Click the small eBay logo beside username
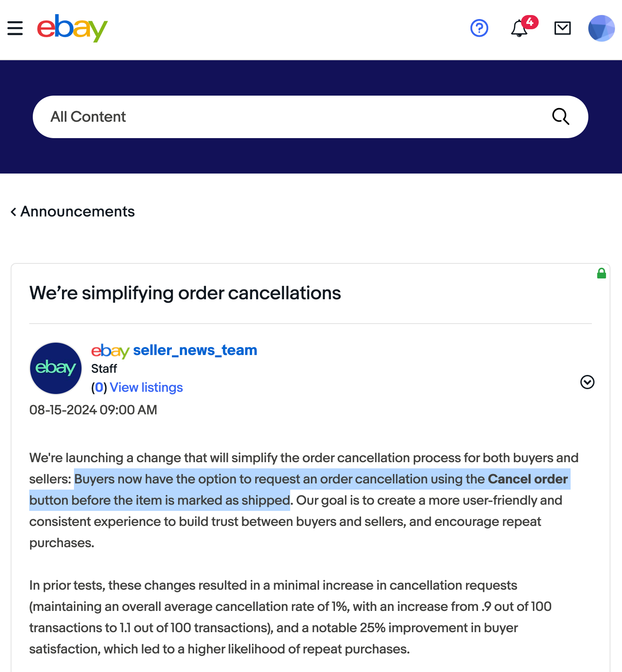This screenshot has height=672, width=622. coord(110,351)
